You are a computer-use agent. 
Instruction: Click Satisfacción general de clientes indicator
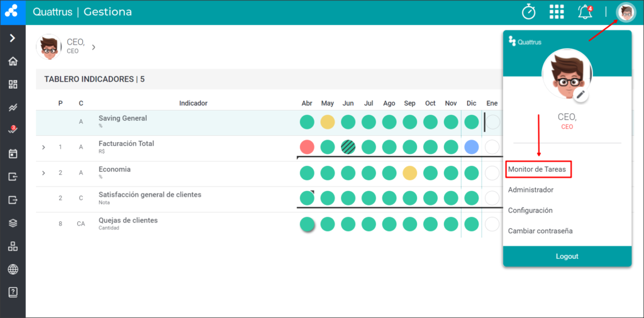click(x=150, y=194)
